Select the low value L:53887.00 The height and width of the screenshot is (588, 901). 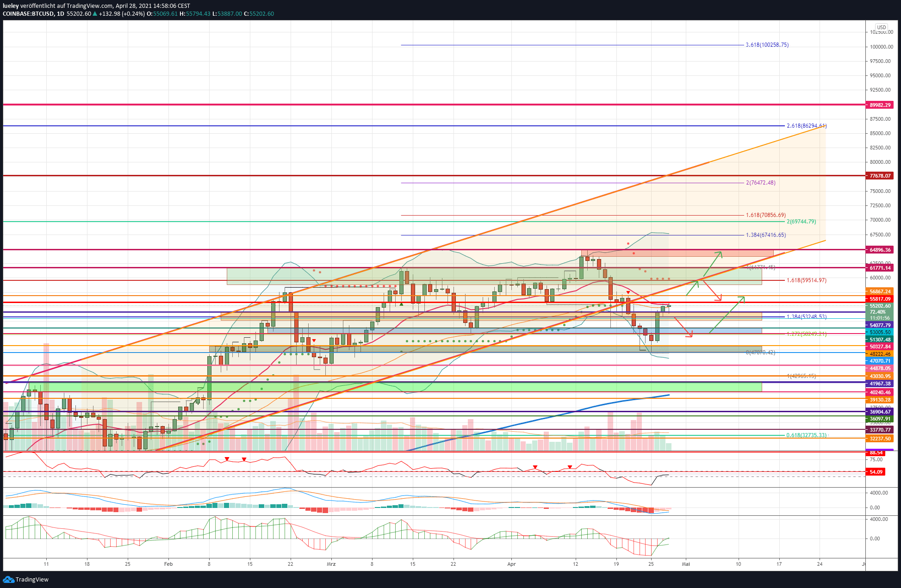point(227,14)
